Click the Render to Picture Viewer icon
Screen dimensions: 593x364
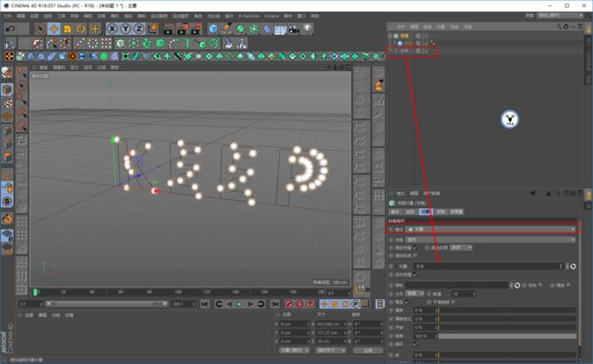tap(182, 28)
